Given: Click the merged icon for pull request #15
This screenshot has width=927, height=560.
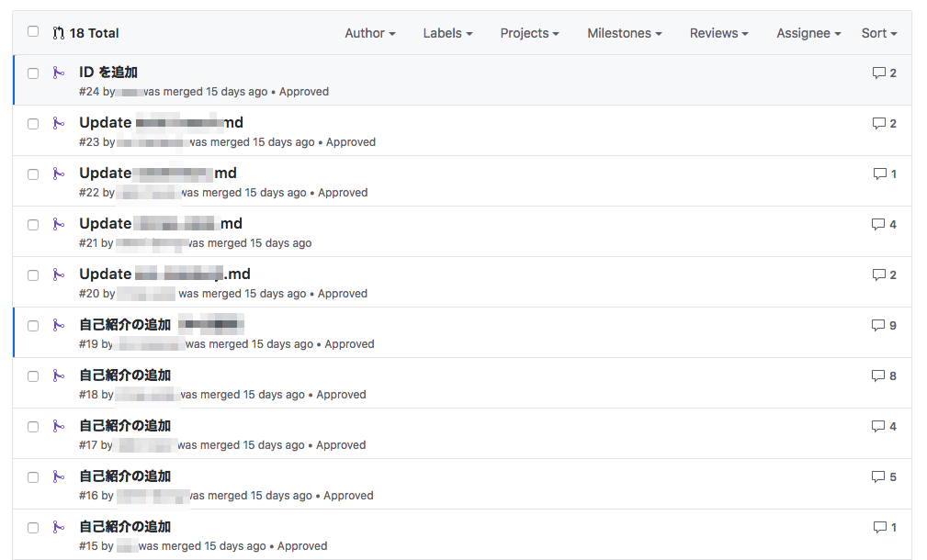Looking at the screenshot, I should tap(58, 527).
